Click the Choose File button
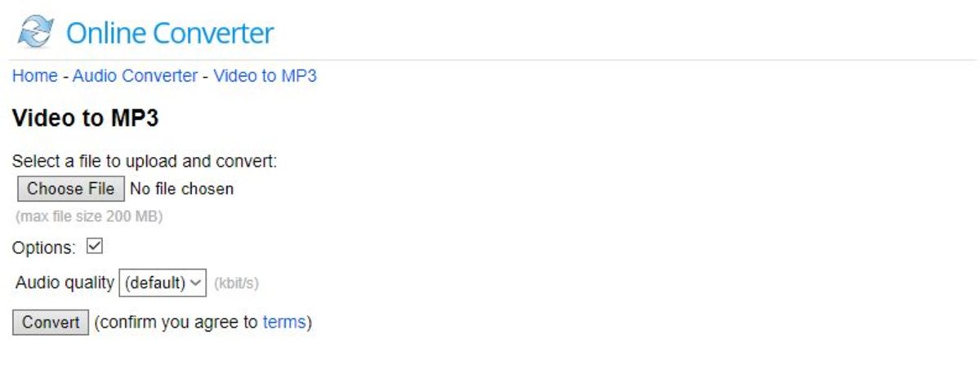Image resolution: width=980 pixels, height=375 pixels. click(71, 189)
